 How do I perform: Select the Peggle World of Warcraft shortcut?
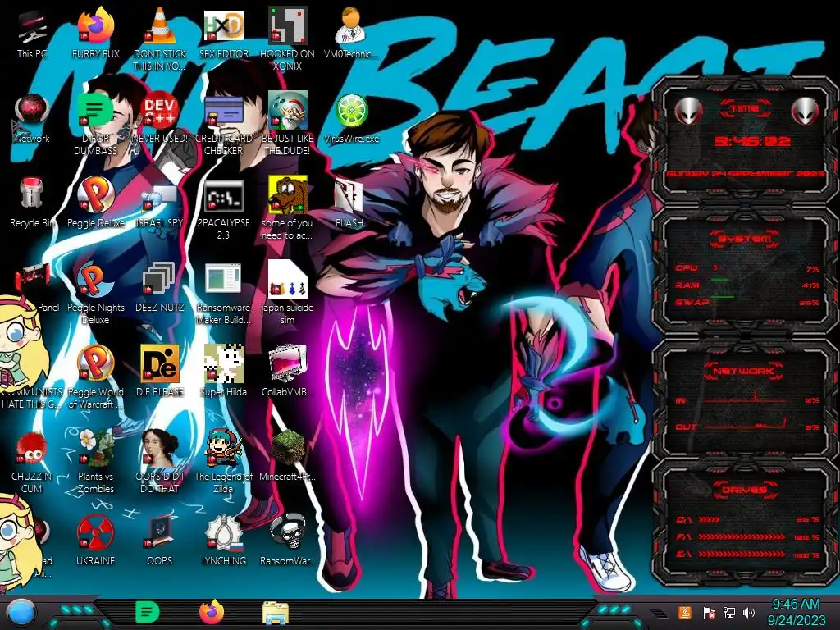pos(96,377)
